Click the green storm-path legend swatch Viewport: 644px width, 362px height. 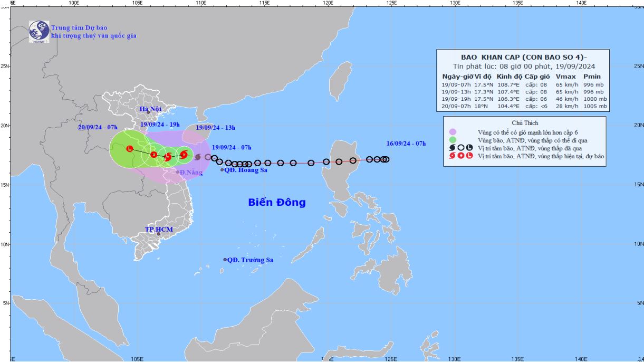coord(453,140)
